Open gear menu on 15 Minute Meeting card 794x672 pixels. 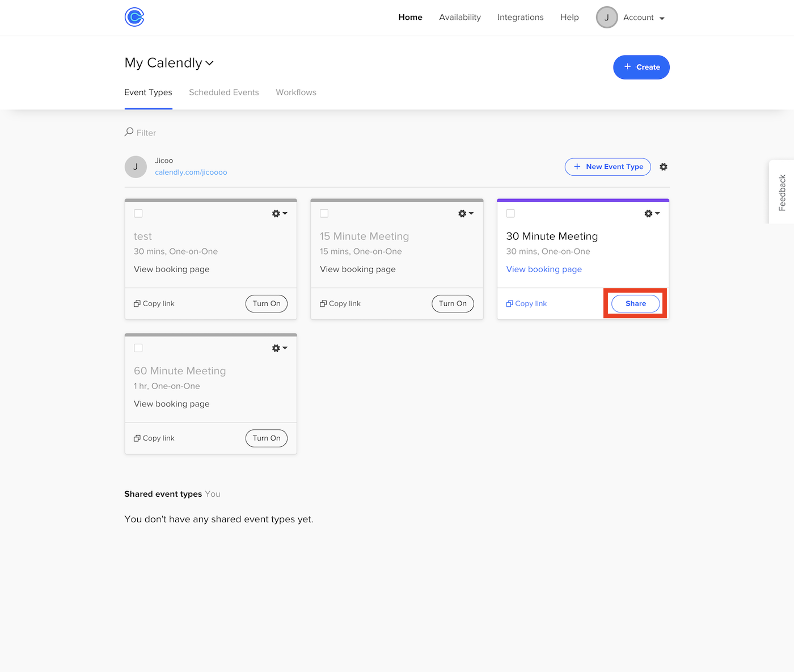tap(466, 214)
